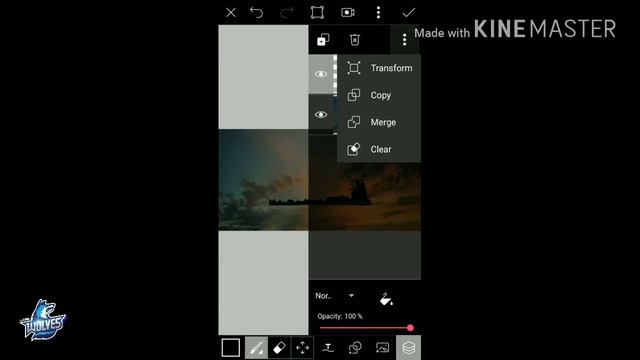Select the Eraser tool

click(279, 348)
